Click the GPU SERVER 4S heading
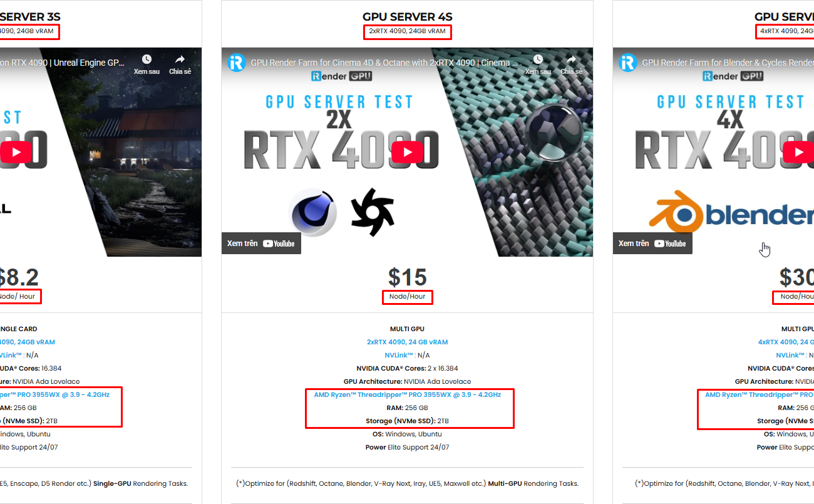814x504 pixels. tap(407, 17)
